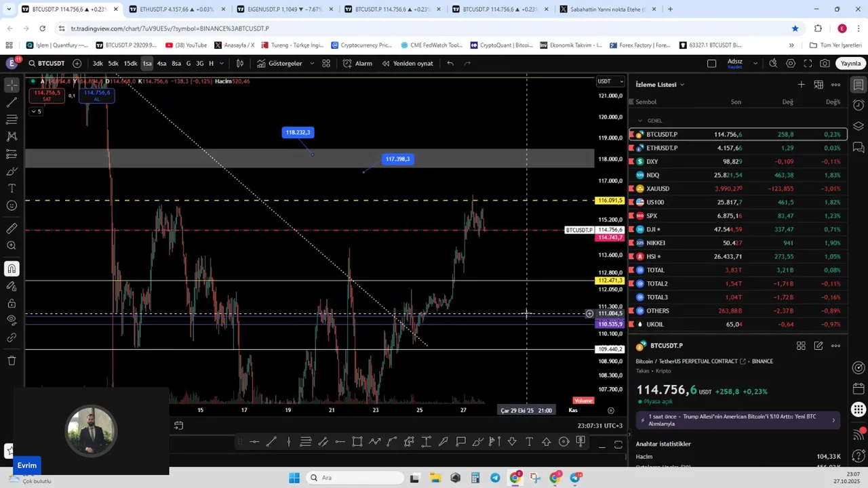The width and height of the screenshot is (868, 488).
Task: Open watchlist advanced view icon
Action: pyautogui.click(x=818, y=85)
